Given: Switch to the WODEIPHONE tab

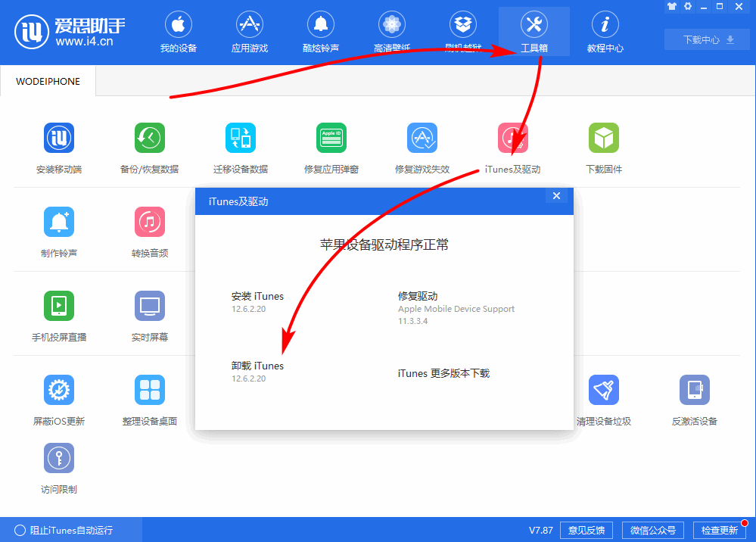Looking at the screenshot, I should [x=47, y=80].
